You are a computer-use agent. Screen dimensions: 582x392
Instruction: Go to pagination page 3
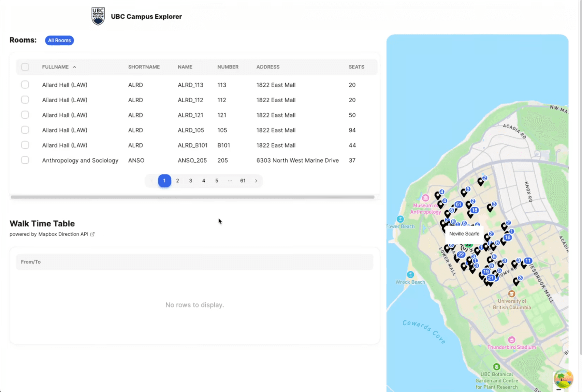(191, 181)
